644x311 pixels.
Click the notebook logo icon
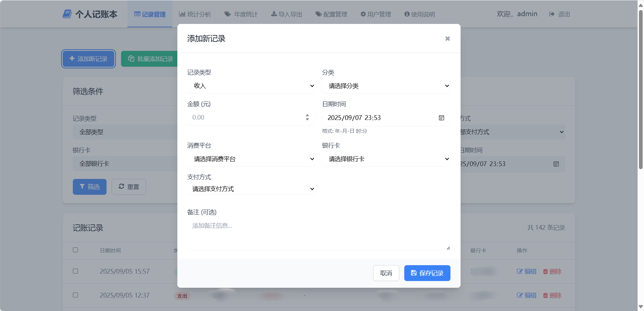click(x=67, y=14)
